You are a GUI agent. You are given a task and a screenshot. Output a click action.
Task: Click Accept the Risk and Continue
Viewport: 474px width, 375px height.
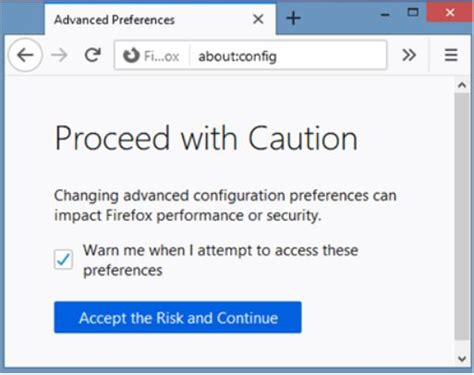click(x=178, y=317)
